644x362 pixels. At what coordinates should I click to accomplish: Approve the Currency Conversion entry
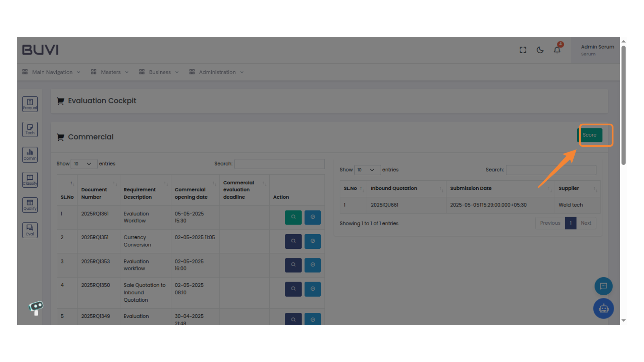pyautogui.click(x=312, y=241)
